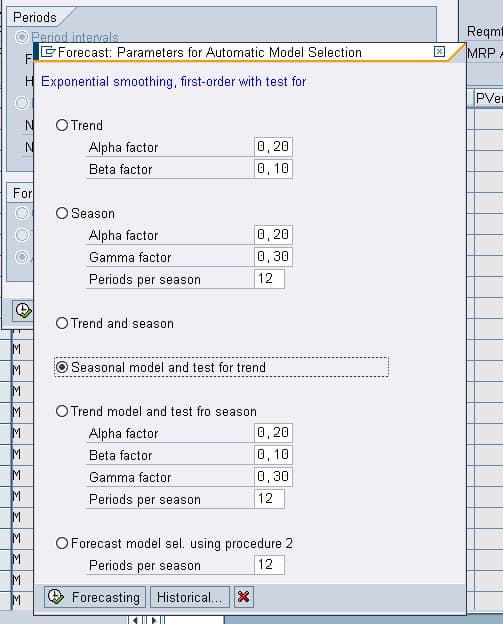Viewport: 503px width, 624px height.
Task: Click the dialog title bar menu icon
Action: click(x=48, y=52)
